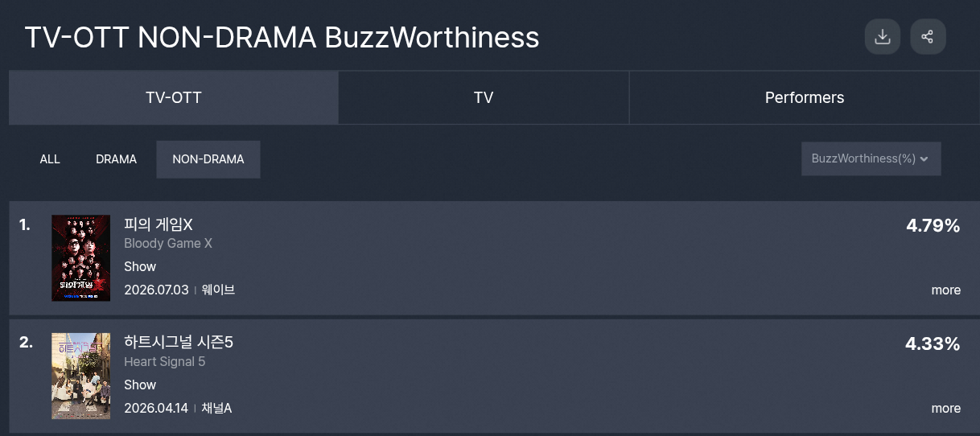Click the download icon button
This screenshot has width=980, height=436.
pyautogui.click(x=883, y=37)
